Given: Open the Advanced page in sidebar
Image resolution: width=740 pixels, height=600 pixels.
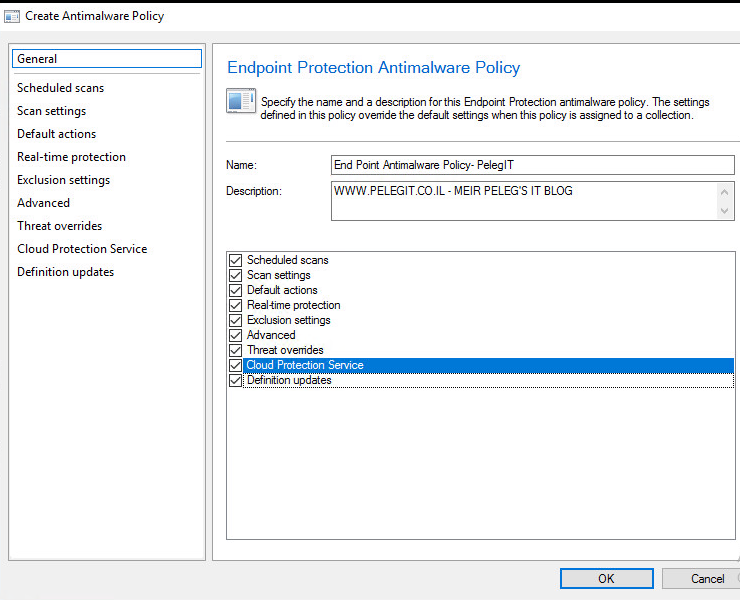Looking at the screenshot, I should pos(43,203).
